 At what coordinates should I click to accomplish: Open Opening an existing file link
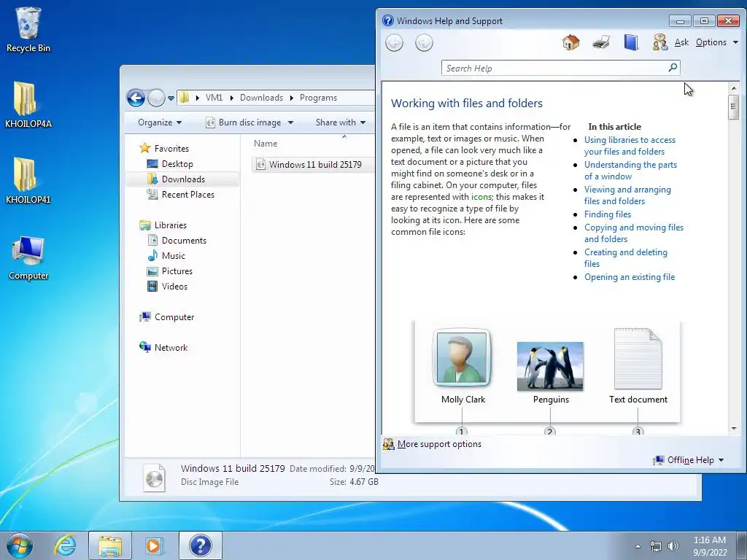point(630,277)
